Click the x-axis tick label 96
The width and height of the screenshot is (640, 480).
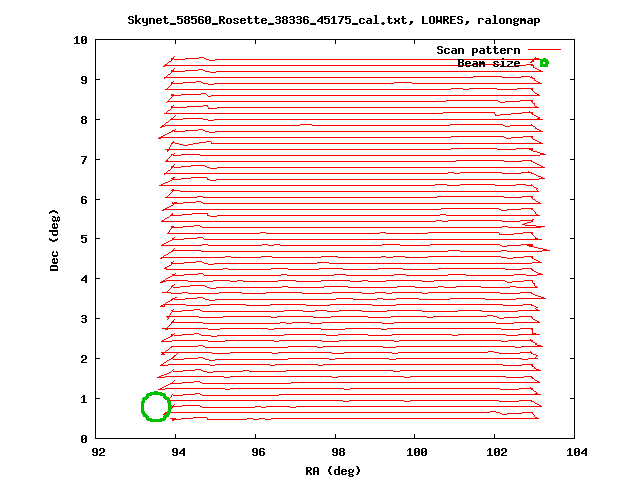click(258, 452)
